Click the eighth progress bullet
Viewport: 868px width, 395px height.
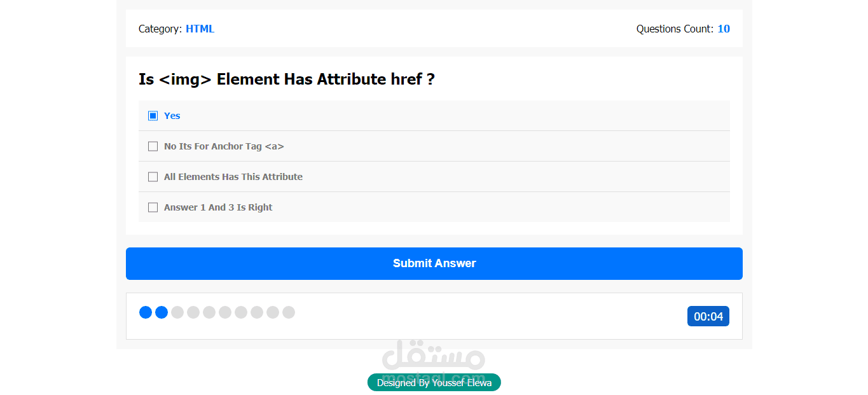[257, 312]
